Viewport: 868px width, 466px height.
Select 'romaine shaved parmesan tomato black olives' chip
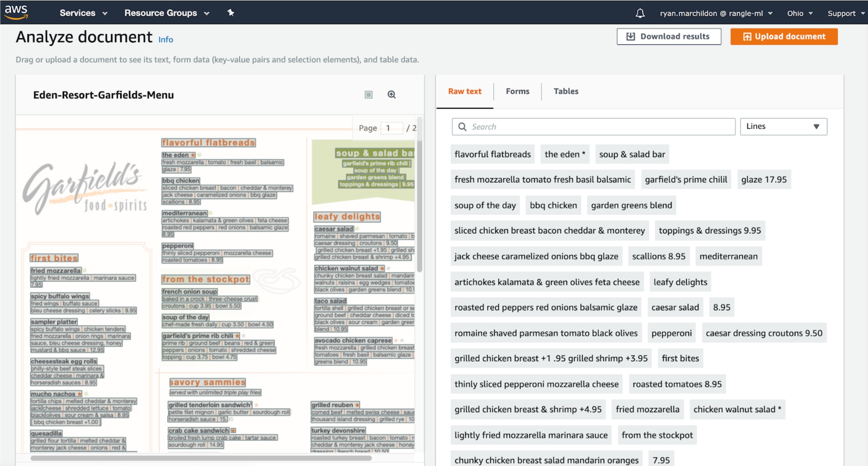click(546, 333)
